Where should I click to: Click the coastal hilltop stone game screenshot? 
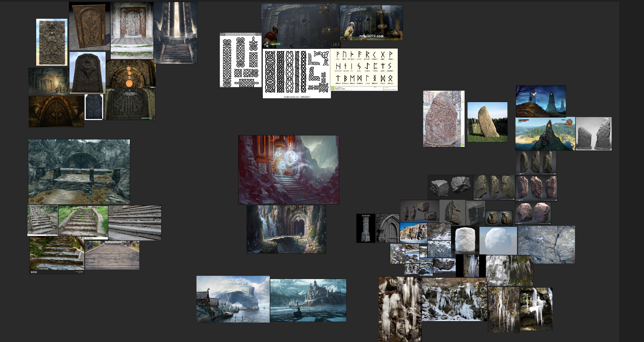coord(545,134)
